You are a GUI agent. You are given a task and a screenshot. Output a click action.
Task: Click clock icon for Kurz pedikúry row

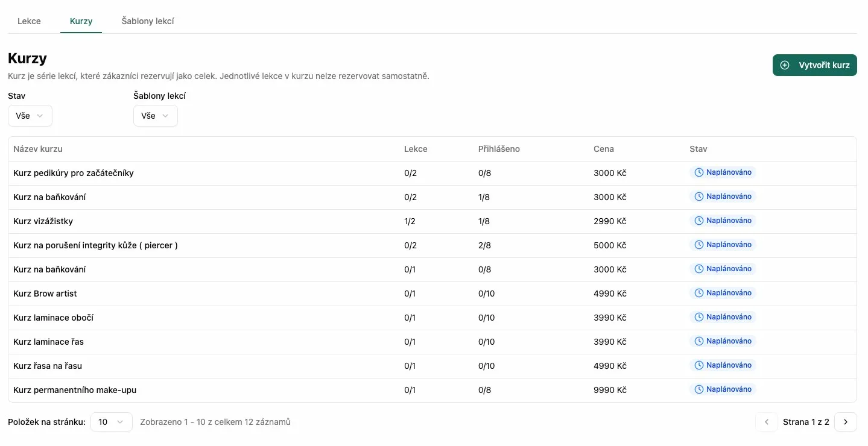click(699, 172)
